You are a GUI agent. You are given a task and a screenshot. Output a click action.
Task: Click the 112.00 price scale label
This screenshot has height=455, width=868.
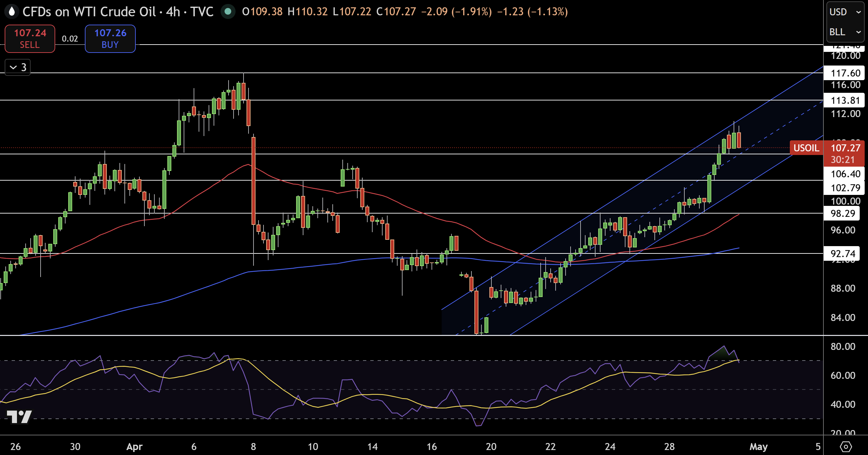point(845,114)
